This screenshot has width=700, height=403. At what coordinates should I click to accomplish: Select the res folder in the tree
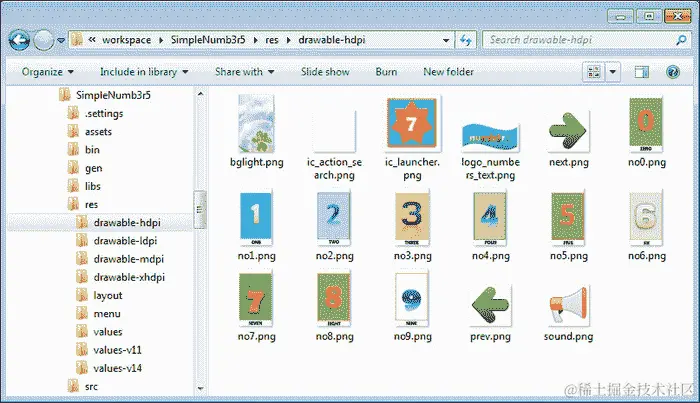pos(83,204)
